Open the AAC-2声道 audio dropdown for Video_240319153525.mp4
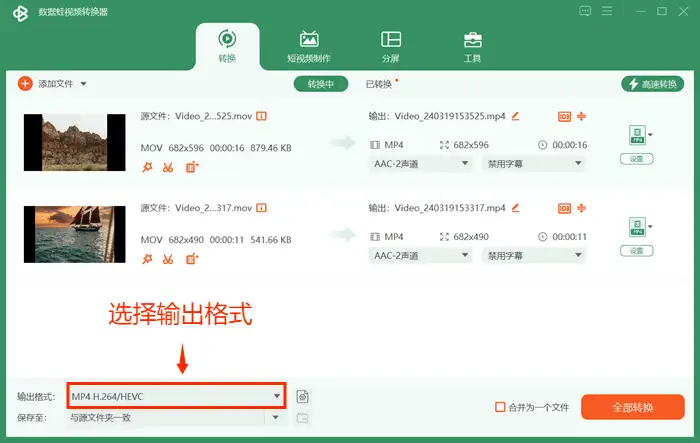The image size is (700, 443). 420,164
